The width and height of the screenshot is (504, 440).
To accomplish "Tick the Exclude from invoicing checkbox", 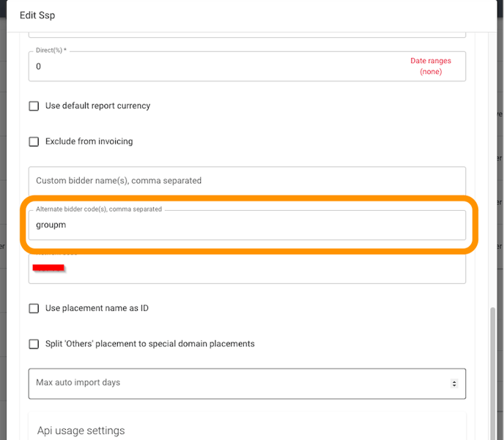I will (34, 141).
